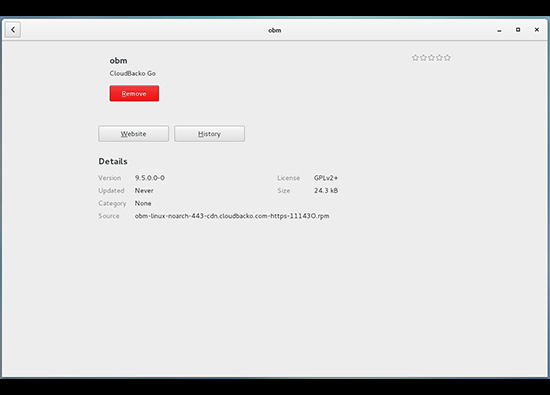Show the package History
The image size is (550, 395).
[209, 134]
